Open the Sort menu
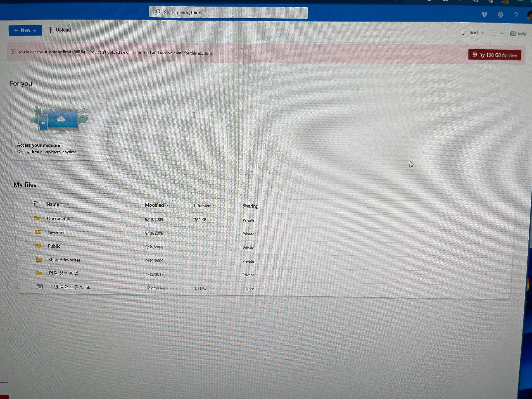This screenshot has width=532, height=399. pyautogui.click(x=473, y=33)
